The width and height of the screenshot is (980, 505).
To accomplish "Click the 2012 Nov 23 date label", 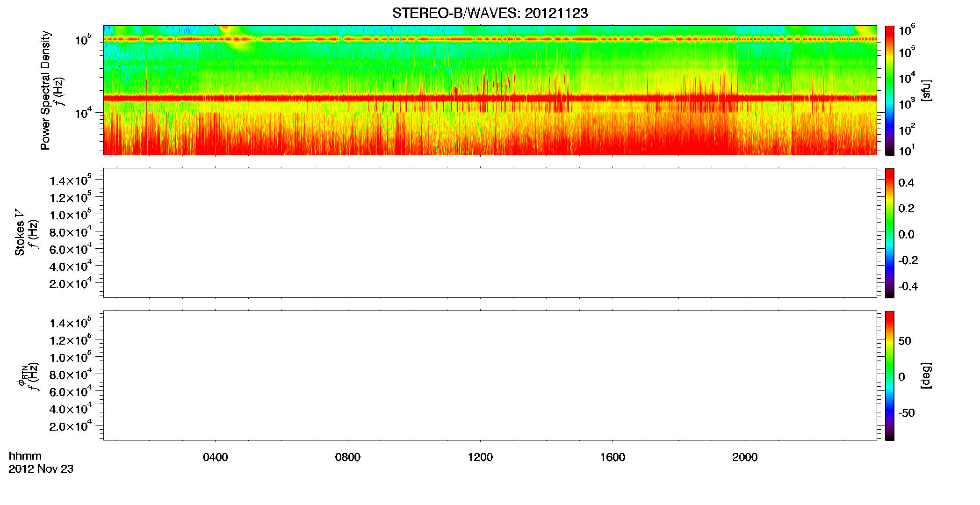I will [41, 469].
